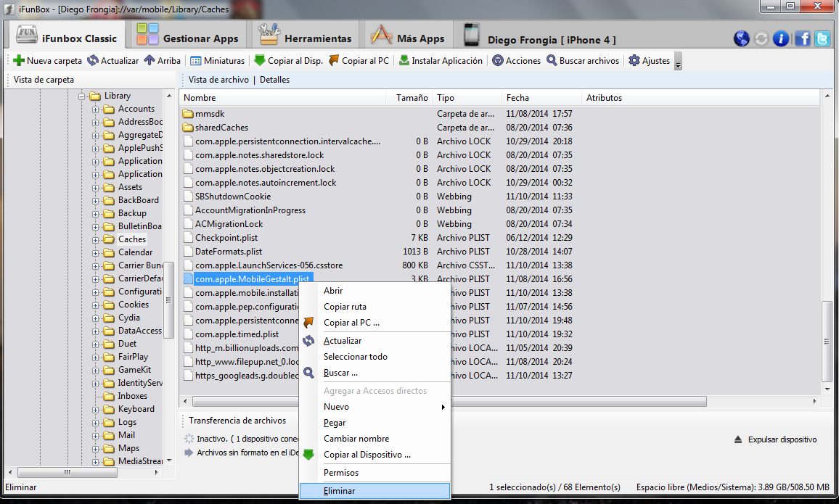Select Eliminar in the context menu

[x=339, y=491]
